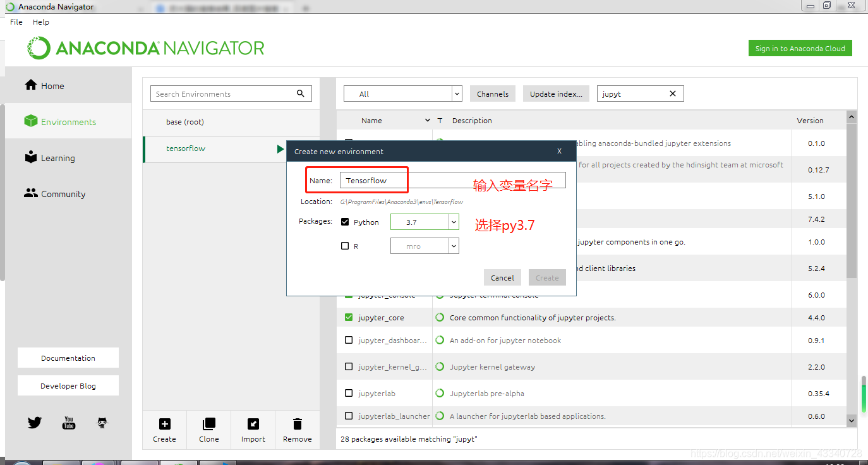Select the Environments cube icon
This screenshot has width=868, height=465.
(x=30, y=121)
